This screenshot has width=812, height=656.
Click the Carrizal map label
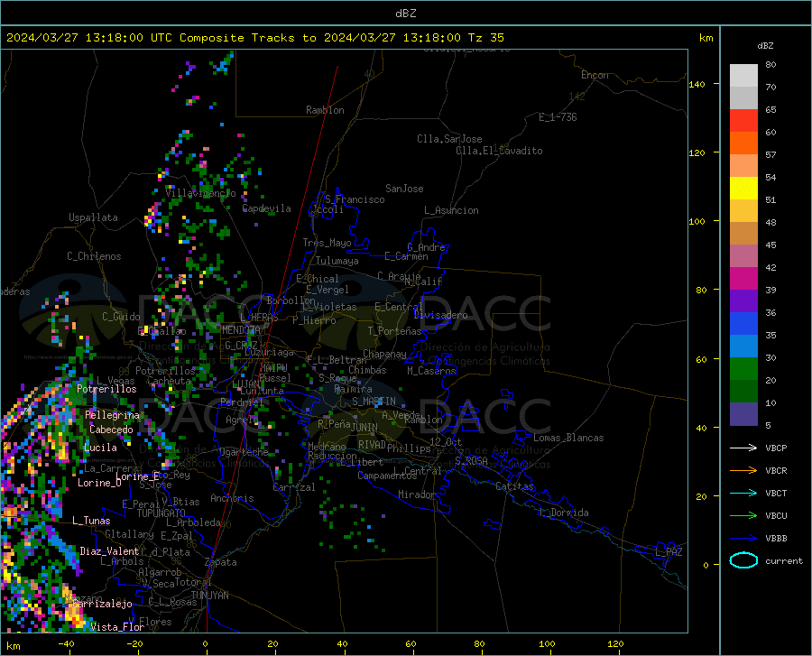(x=294, y=487)
